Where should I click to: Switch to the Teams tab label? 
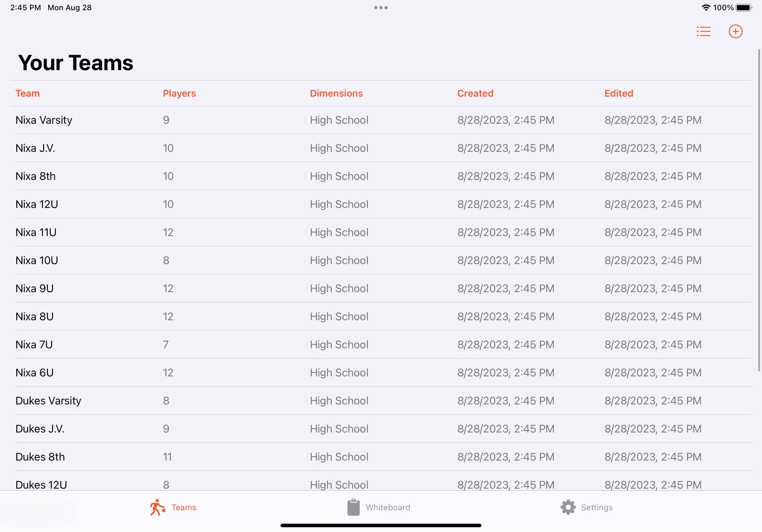pos(183,507)
